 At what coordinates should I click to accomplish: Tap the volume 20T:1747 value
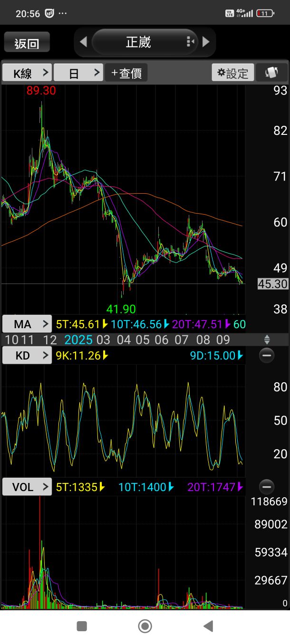pos(215,487)
